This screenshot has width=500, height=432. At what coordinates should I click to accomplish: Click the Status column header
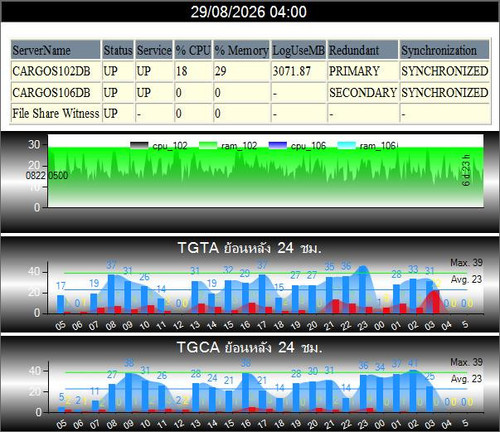click(118, 50)
